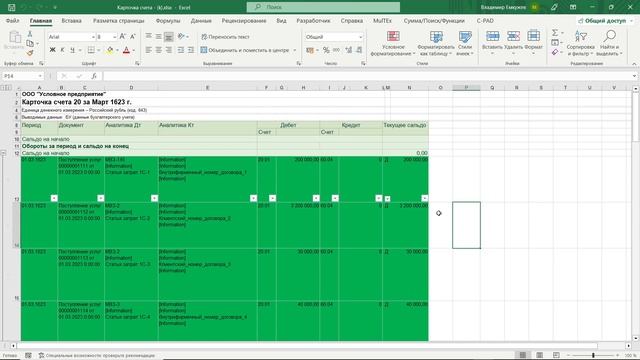Toggle Italic (К) formatting

click(x=62, y=50)
